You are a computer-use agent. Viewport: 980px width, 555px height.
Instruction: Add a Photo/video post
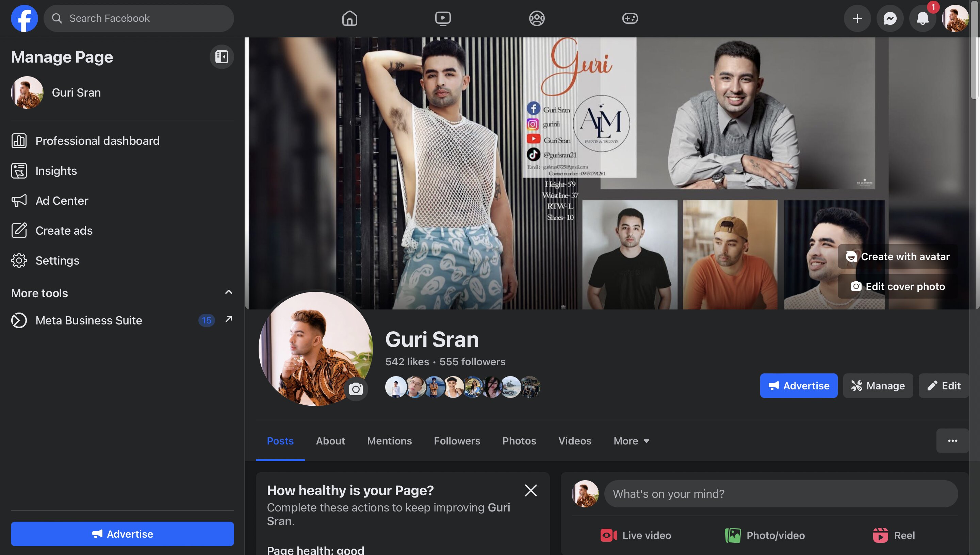click(x=765, y=535)
